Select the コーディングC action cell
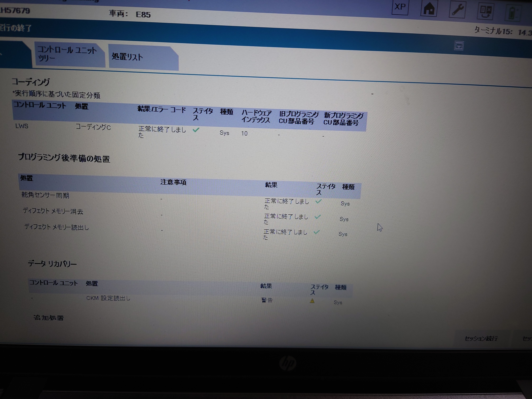532x399 pixels. click(x=93, y=127)
